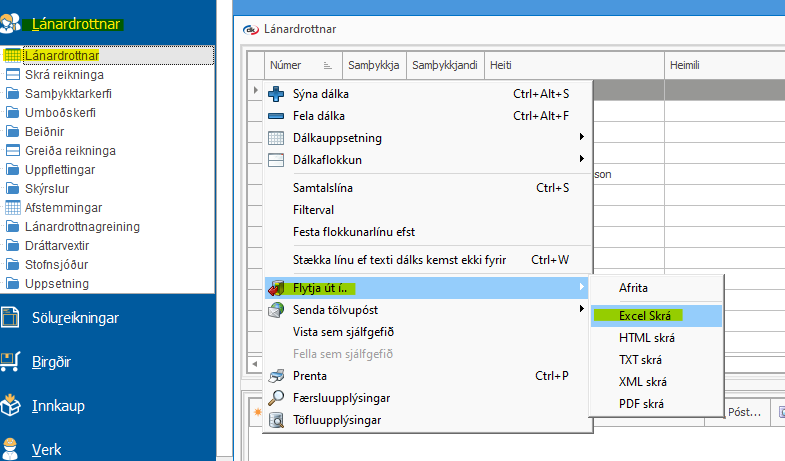Click the Töfluupplýsingar table info icon

278,420
